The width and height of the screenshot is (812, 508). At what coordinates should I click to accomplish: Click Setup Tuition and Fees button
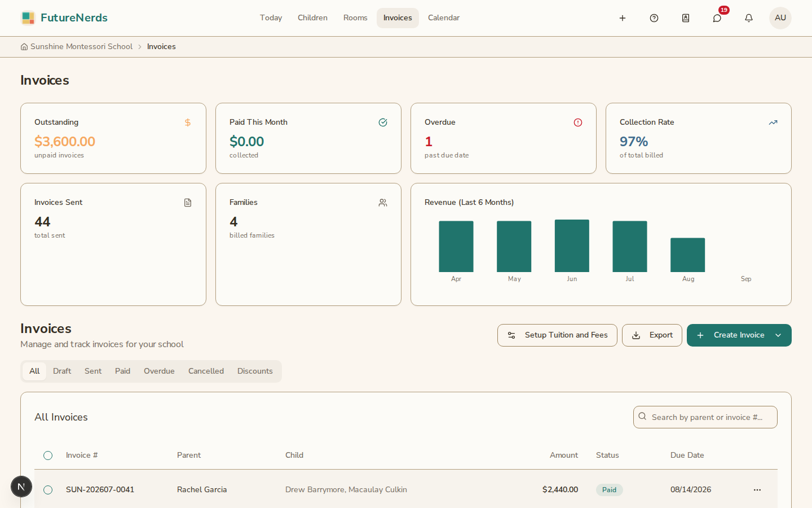point(557,335)
